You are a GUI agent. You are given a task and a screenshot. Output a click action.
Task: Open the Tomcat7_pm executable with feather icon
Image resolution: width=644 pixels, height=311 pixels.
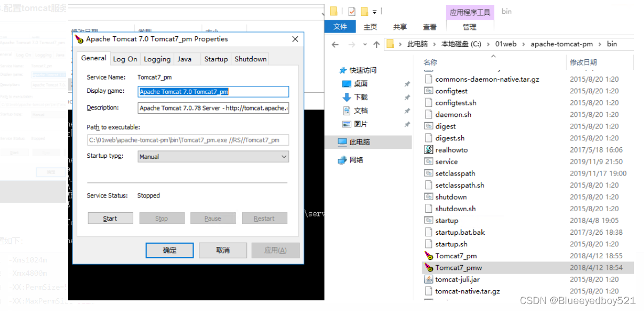[456, 256]
